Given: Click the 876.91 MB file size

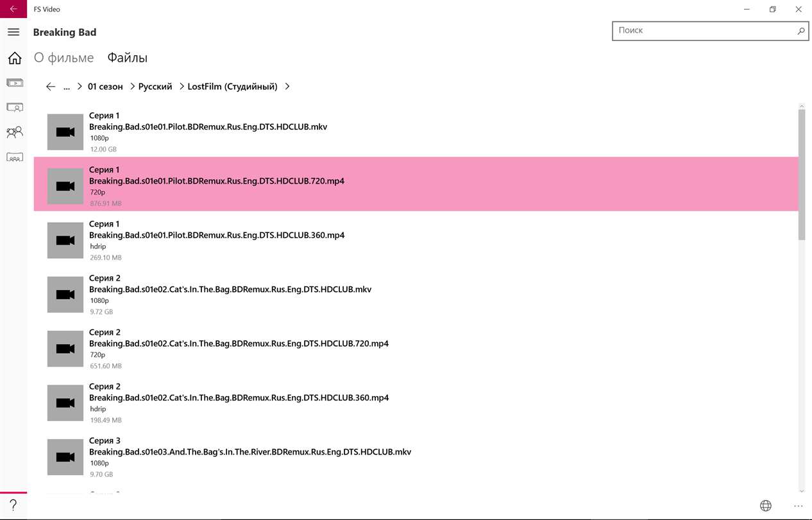Looking at the screenshot, I should [106, 204].
